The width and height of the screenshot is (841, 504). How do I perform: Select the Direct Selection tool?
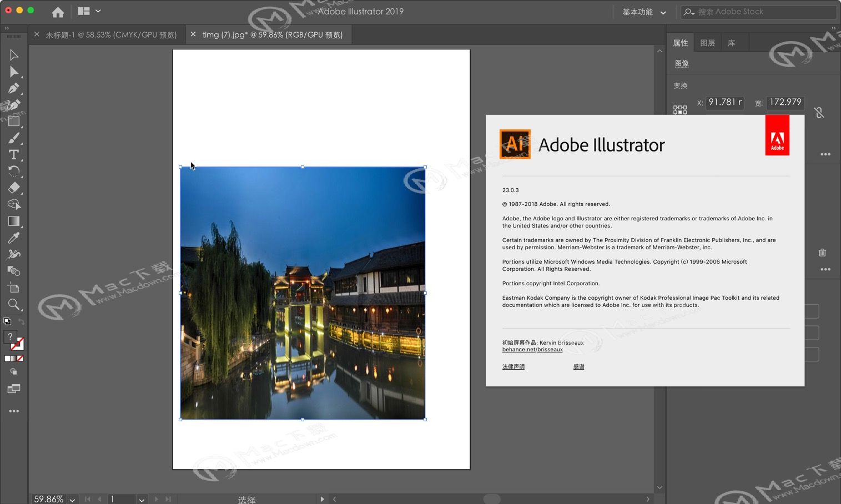(x=14, y=72)
